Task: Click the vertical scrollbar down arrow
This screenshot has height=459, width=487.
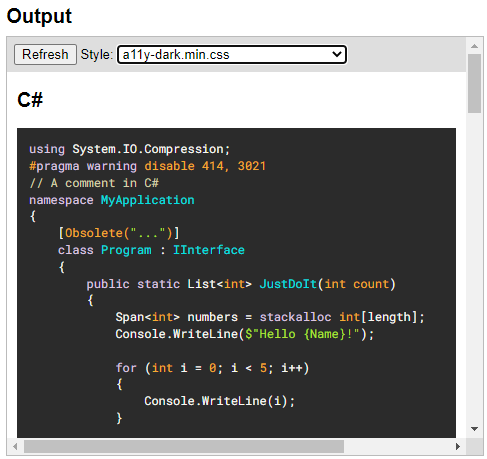Action: click(474, 429)
